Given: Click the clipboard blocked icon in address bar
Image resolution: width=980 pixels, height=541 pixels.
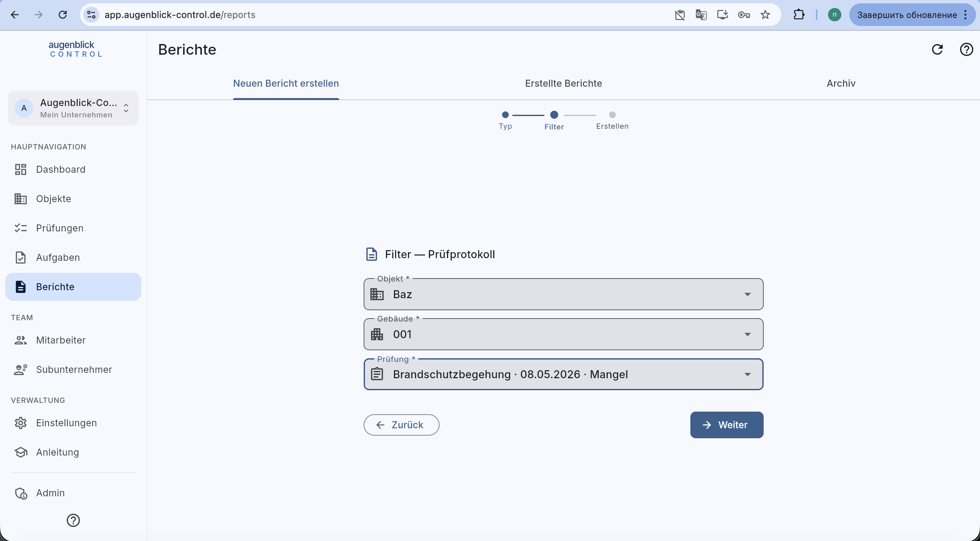Looking at the screenshot, I should (x=680, y=15).
